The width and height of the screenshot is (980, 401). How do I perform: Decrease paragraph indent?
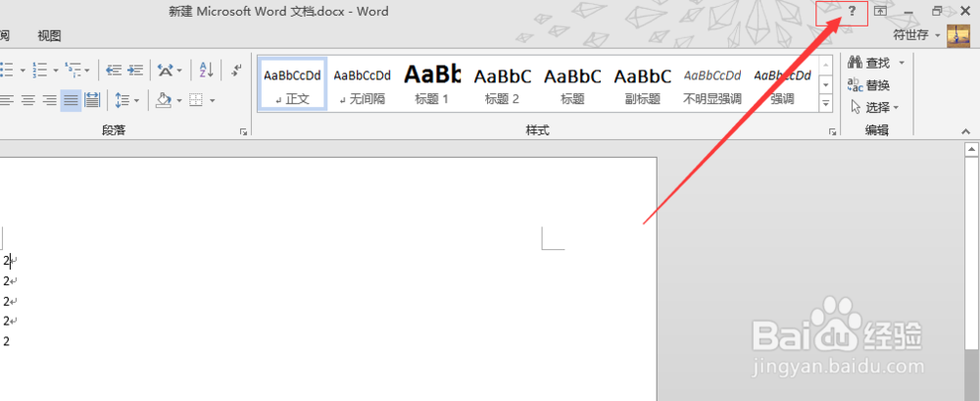click(113, 70)
